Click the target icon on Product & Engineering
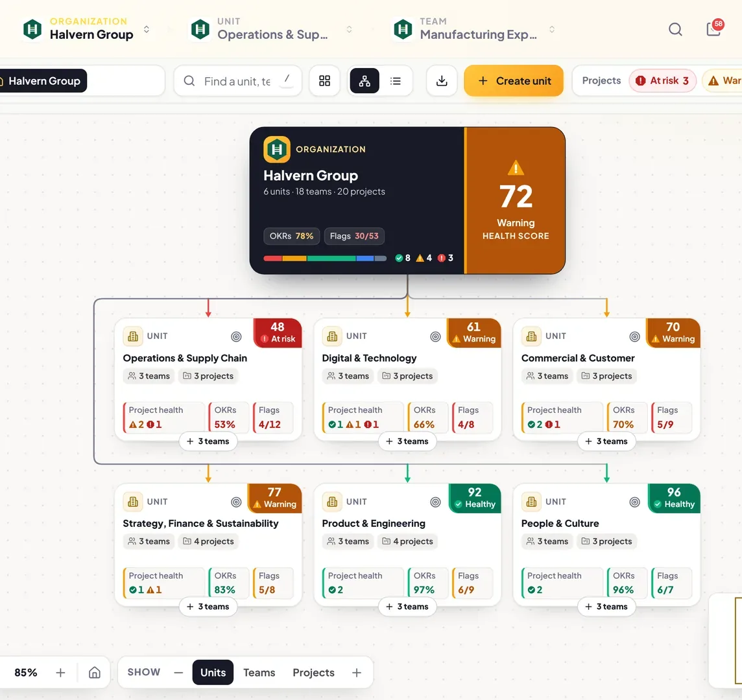Viewport: 742px width, 700px height. [435, 502]
